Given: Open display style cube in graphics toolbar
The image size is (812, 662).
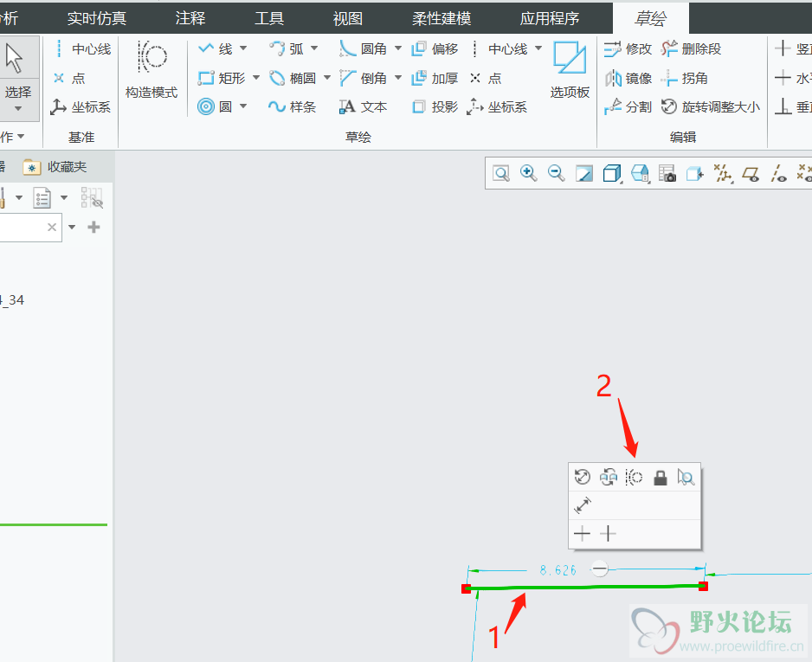Looking at the screenshot, I should click(x=612, y=173).
